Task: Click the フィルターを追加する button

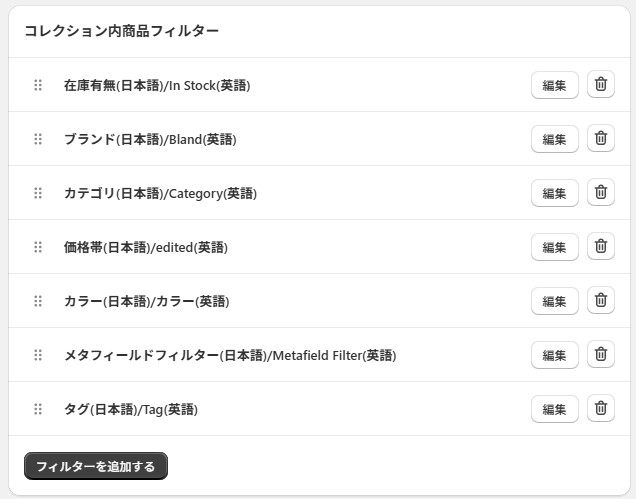Action: point(96,466)
